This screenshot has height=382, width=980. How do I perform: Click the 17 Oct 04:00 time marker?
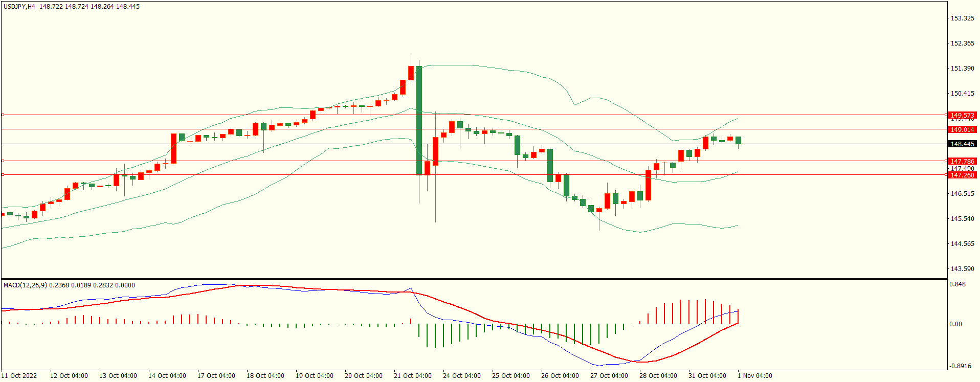click(x=216, y=375)
